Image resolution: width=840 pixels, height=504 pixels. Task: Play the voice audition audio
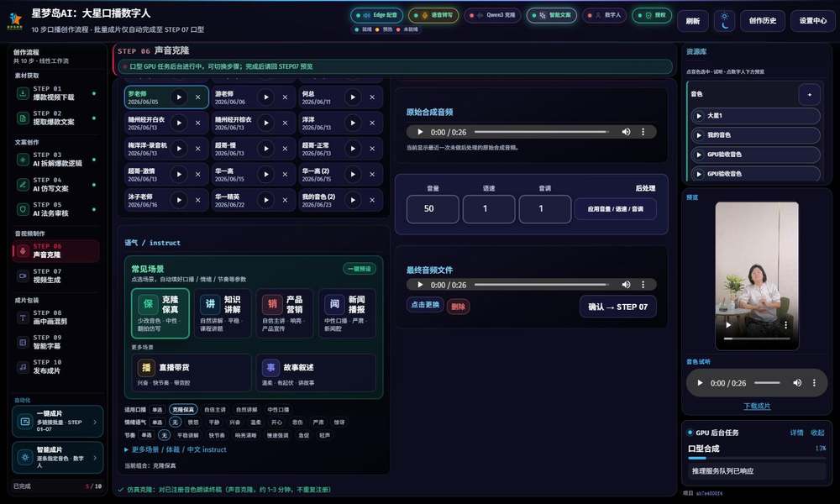point(700,383)
